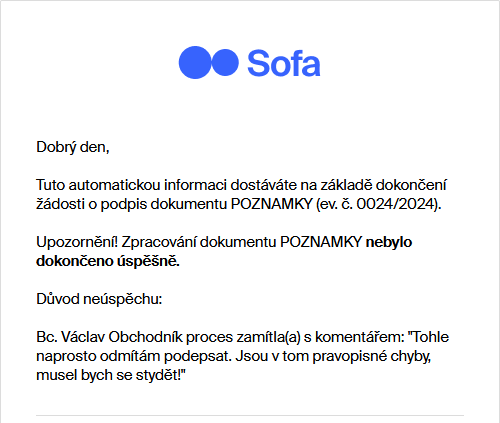Click the phrase 'pravopisné chyby'
500x423 pixels.
(371, 357)
